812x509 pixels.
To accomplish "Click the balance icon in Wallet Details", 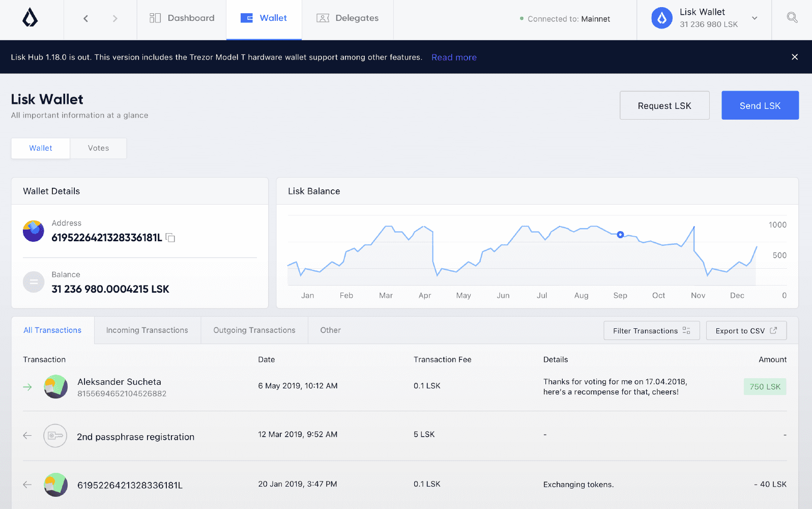I will [x=34, y=282].
